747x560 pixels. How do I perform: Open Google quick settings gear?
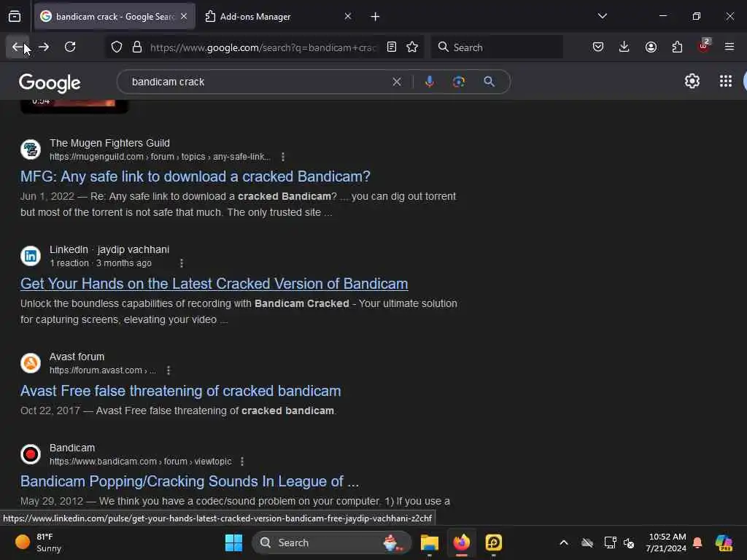692,82
